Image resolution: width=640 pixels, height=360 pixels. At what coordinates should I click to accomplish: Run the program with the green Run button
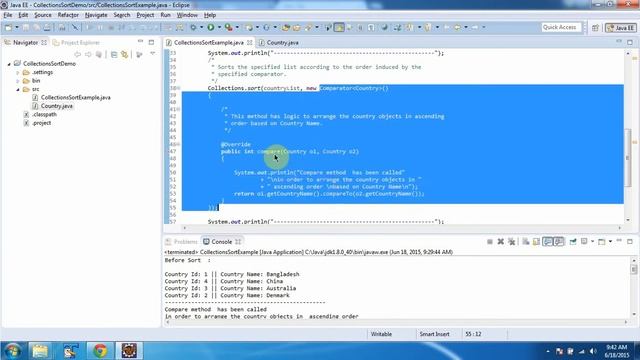click(x=211, y=27)
